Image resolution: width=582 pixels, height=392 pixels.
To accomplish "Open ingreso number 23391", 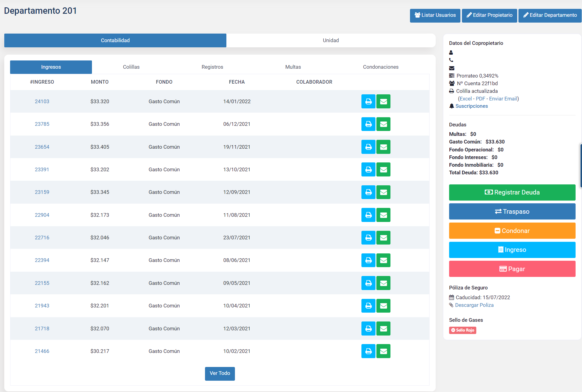I will pyautogui.click(x=42, y=169).
